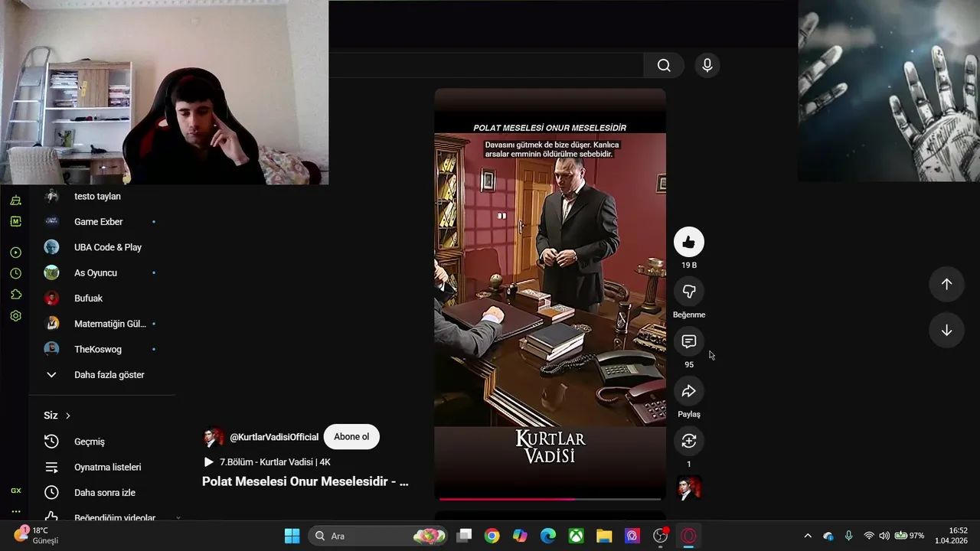The height and width of the screenshot is (551, 980).
Task: Launch Google Chrome from taskbar
Action: (x=492, y=536)
